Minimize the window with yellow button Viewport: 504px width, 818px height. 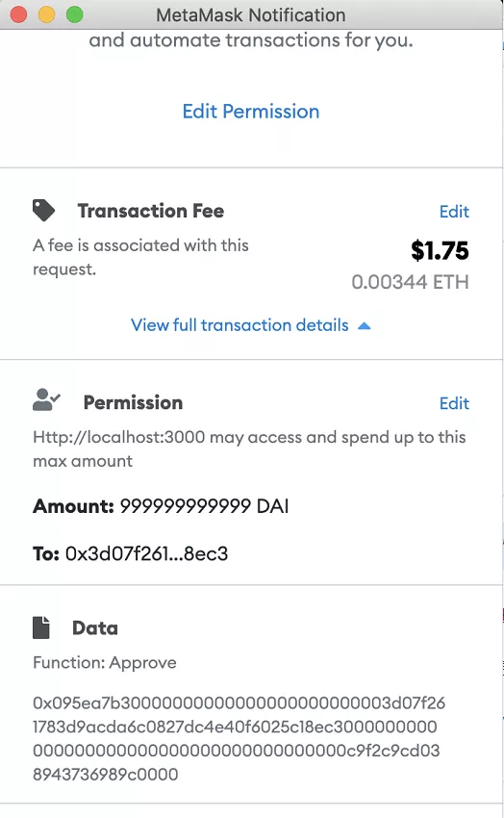[x=47, y=14]
